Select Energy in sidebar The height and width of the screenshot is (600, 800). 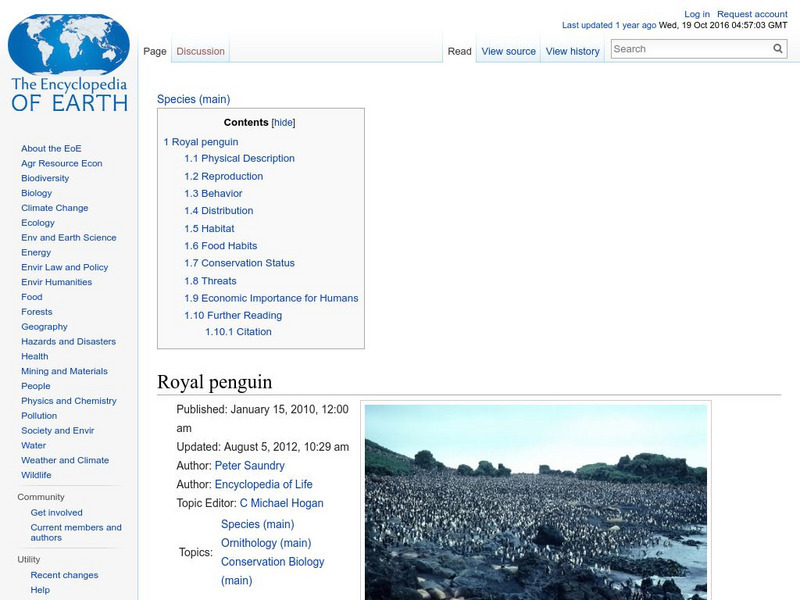[x=36, y=252]
